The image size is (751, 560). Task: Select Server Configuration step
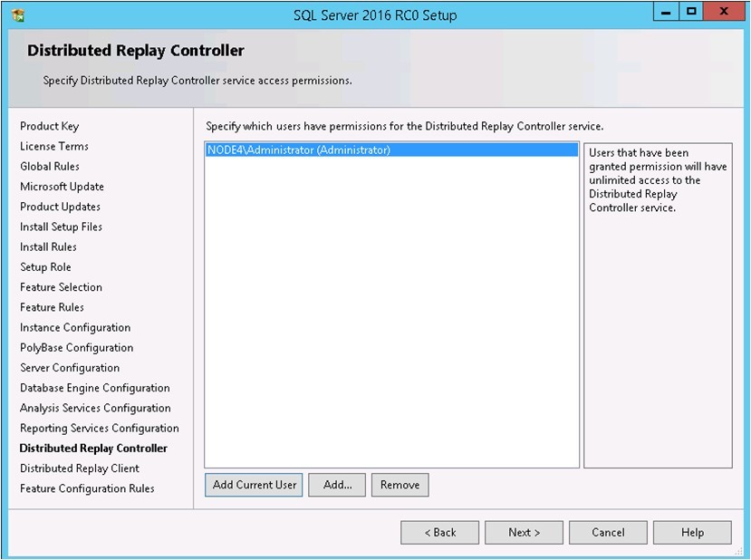point(70,367)
